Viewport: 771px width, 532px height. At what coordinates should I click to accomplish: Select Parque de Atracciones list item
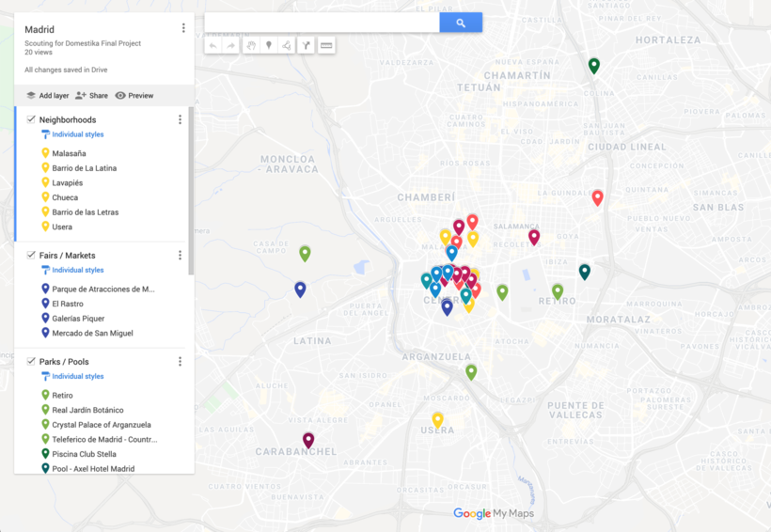click(103, 289)
